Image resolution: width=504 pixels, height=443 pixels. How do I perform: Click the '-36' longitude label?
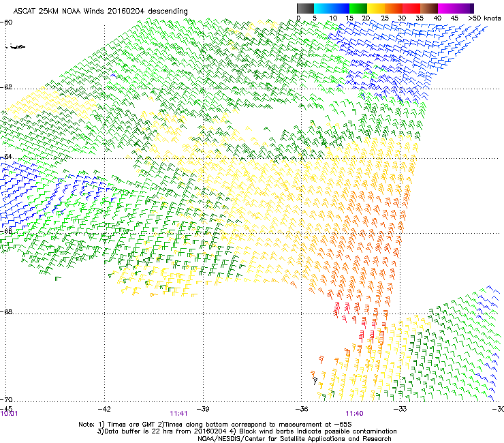point(301,409)
